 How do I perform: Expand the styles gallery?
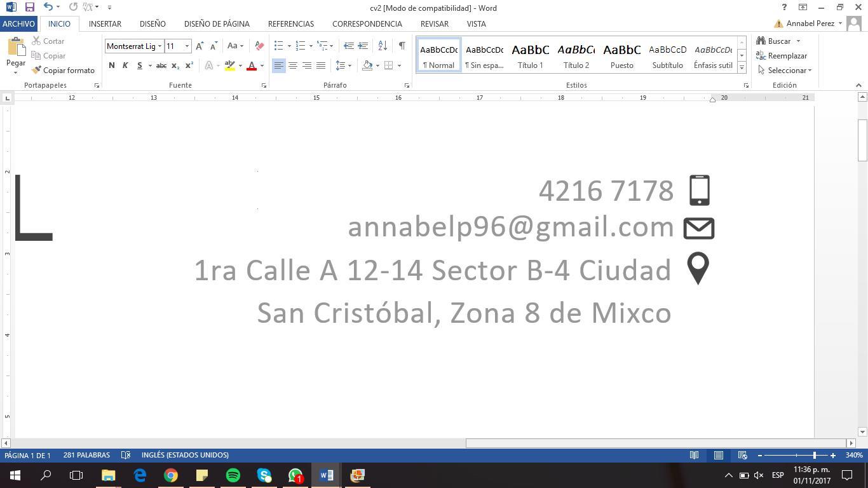[742, 67]
